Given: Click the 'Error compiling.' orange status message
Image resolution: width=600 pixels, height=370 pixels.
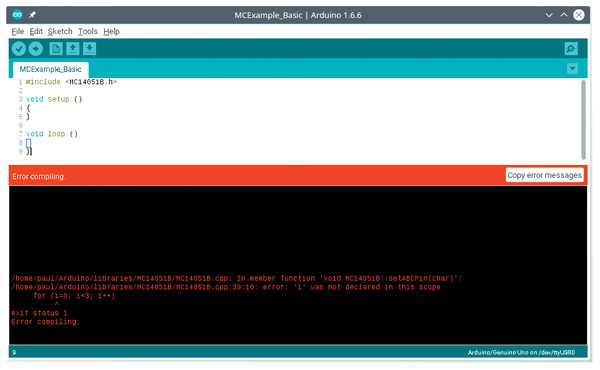Looking at the screenshot, I should click(39, 176).
